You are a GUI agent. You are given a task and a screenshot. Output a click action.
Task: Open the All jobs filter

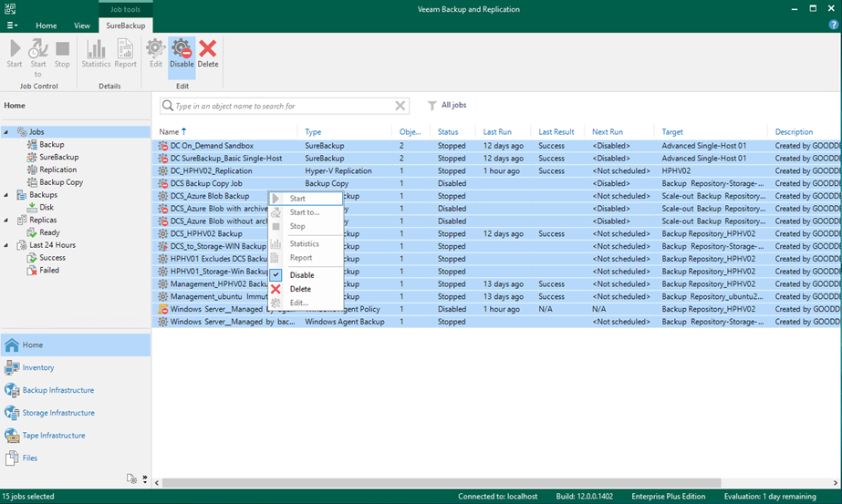tap(447, 106)
